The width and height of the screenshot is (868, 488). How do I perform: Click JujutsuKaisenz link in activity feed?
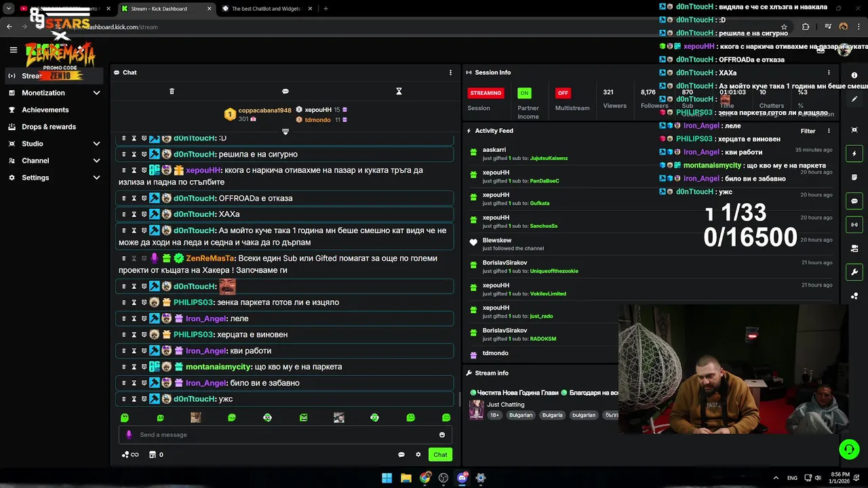[549, 158]
